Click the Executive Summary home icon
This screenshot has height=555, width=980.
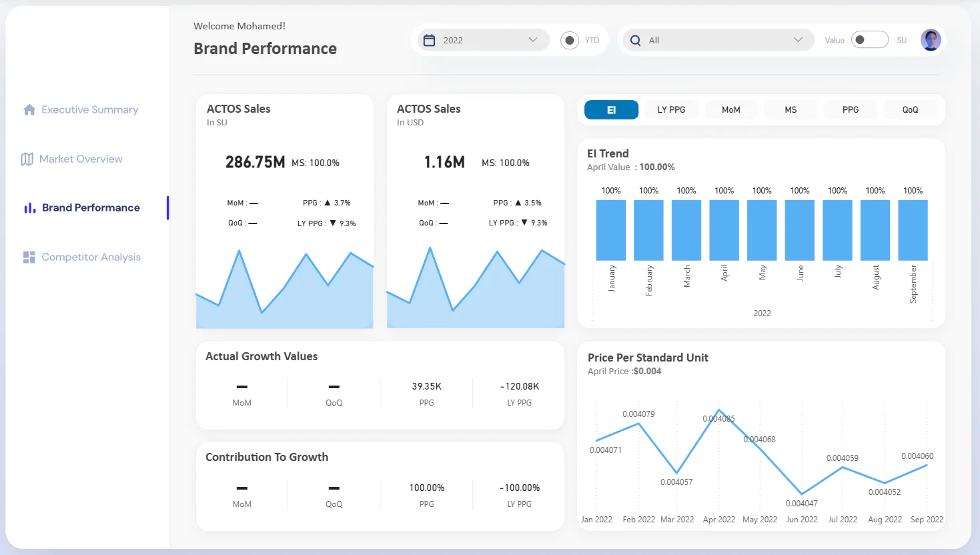(x=29, y=109)
